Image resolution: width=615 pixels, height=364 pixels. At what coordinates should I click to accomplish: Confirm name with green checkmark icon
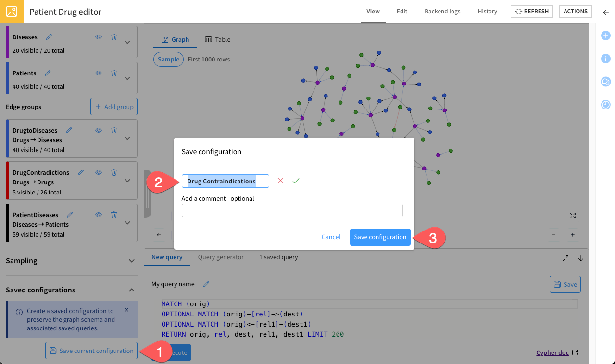pos(296,181)
